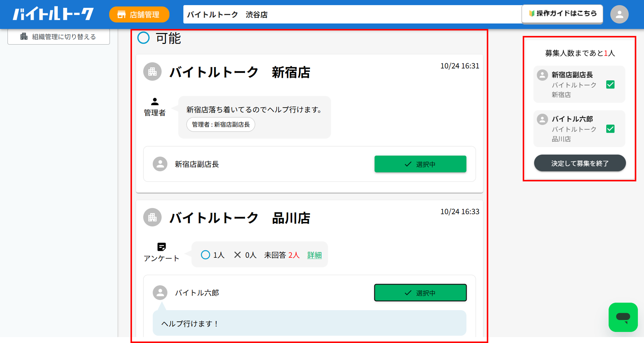The width and height of the screenshot is (644, 343).
Task: Open the 詳細 survey details link
Action: (x=314, y=255)
